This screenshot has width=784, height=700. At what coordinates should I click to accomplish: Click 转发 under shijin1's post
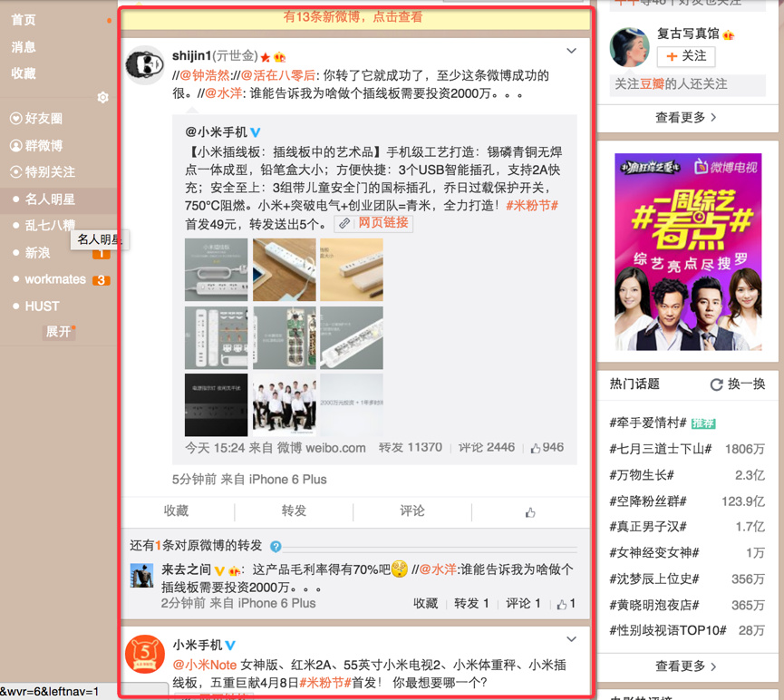click(294, 510)
